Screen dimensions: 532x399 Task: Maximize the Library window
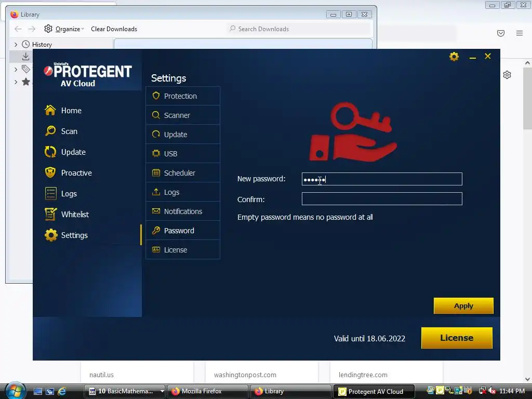click(x=349, y=14)
